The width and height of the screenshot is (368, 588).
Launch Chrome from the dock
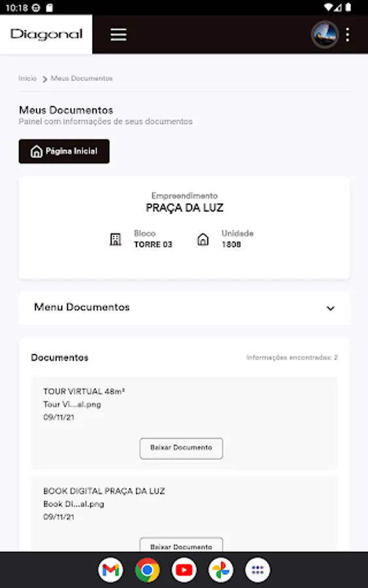point(148,570)
